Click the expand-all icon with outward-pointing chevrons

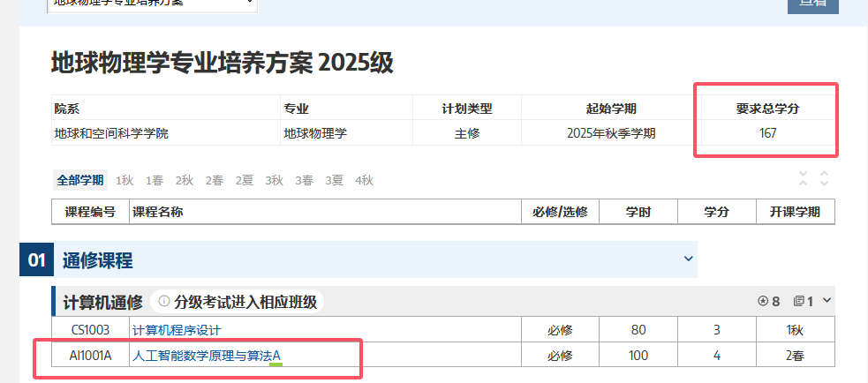(824, 178)
